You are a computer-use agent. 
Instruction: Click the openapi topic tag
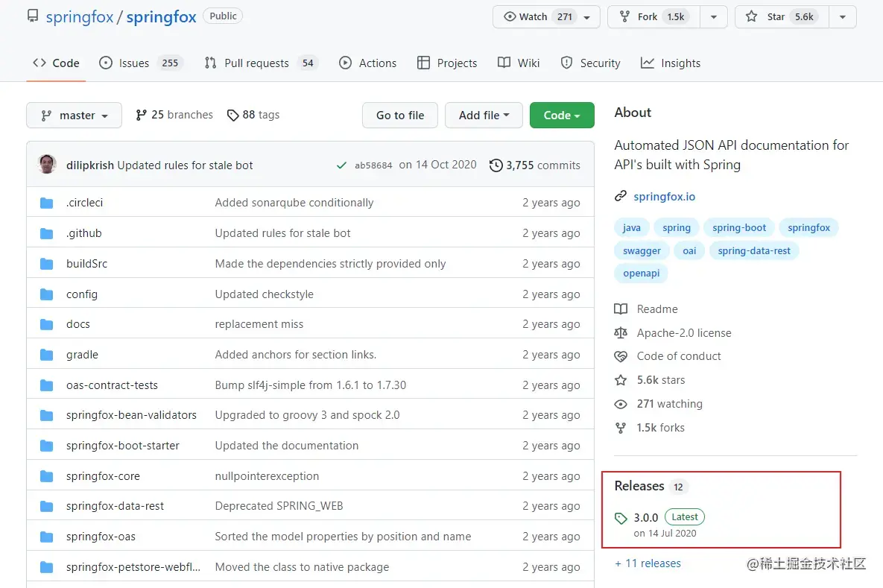pos(642,274)
